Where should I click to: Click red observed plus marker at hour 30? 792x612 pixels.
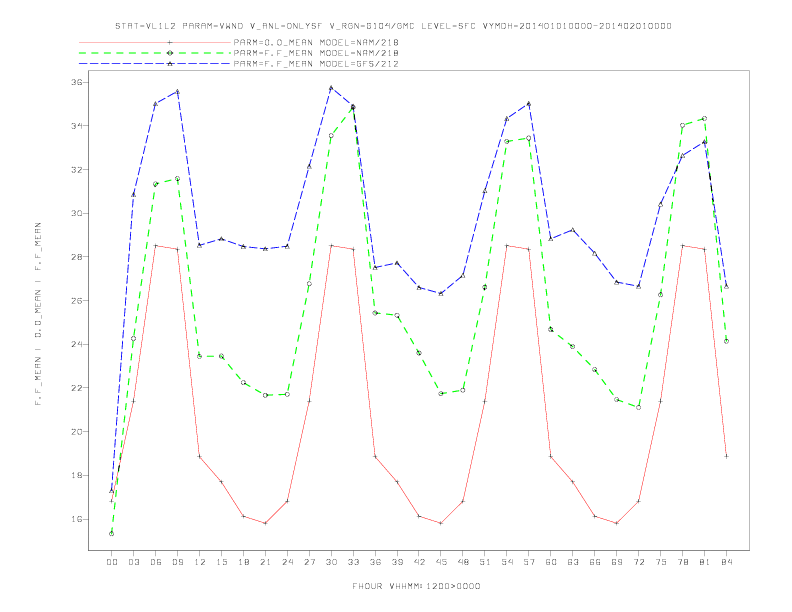[x=331, y=246]
